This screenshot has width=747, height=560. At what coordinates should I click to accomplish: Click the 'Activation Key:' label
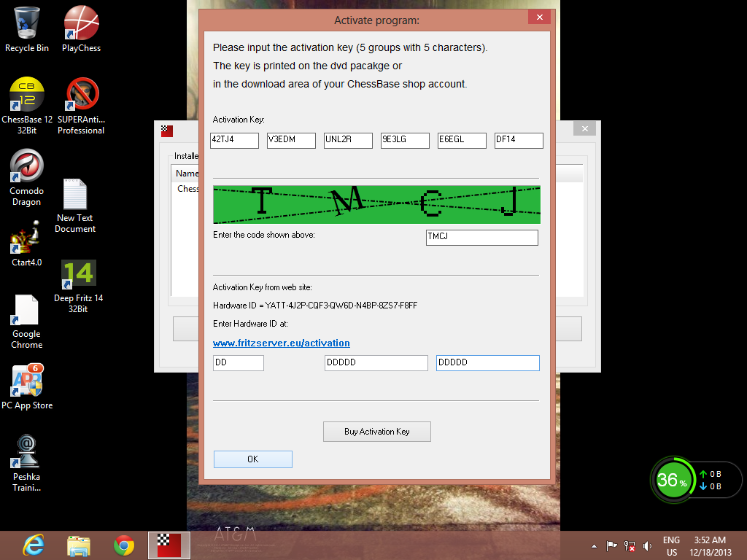tap(239, 120)
